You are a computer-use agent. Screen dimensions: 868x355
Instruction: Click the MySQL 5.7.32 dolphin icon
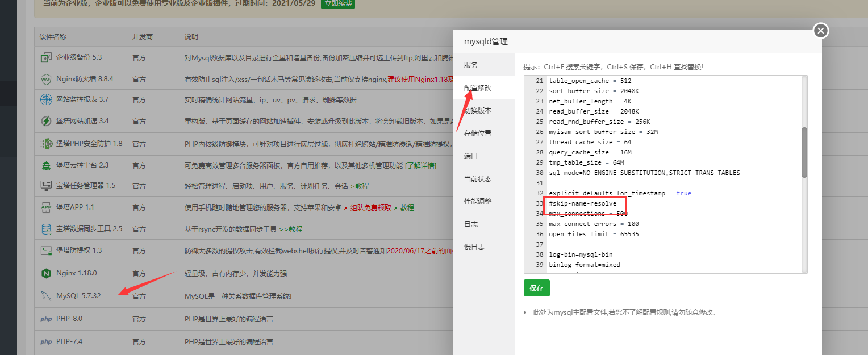tap(46, 296)
